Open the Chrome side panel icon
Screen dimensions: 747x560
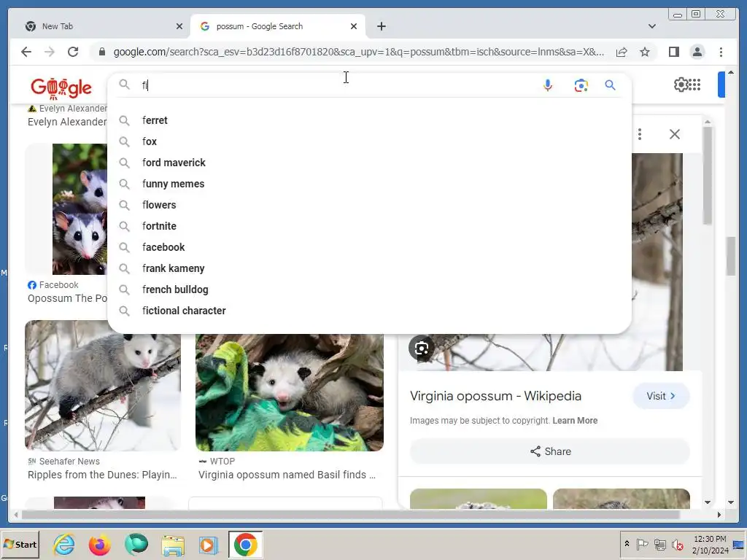673,52
